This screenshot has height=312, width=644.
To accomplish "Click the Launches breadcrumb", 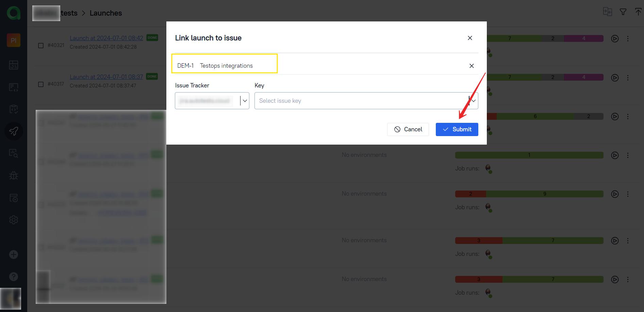I will pos(106,13).
